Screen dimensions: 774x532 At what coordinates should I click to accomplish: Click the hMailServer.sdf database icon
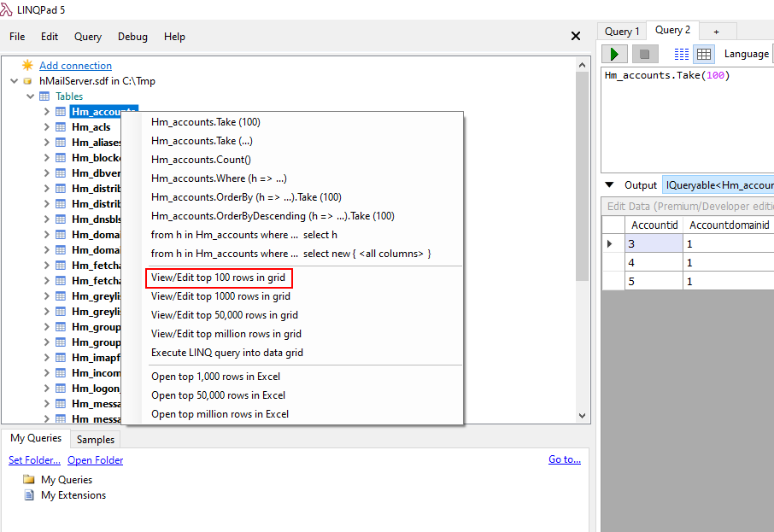[28, 81]
